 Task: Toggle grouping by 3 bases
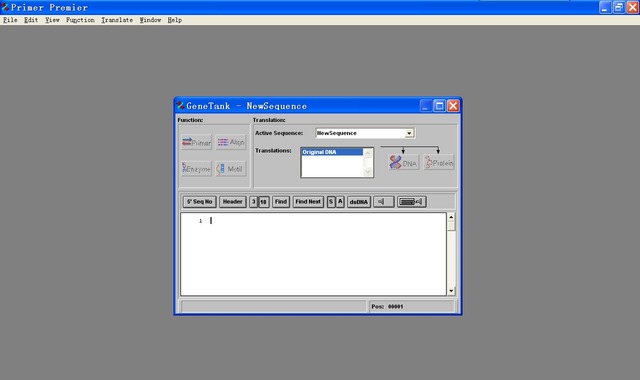tap(253, 202)
